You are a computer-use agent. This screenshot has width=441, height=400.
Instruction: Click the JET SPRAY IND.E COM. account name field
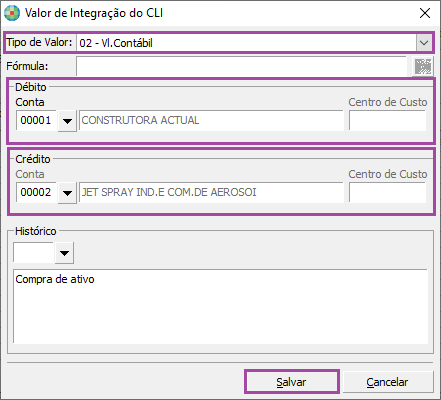[211, 192]
